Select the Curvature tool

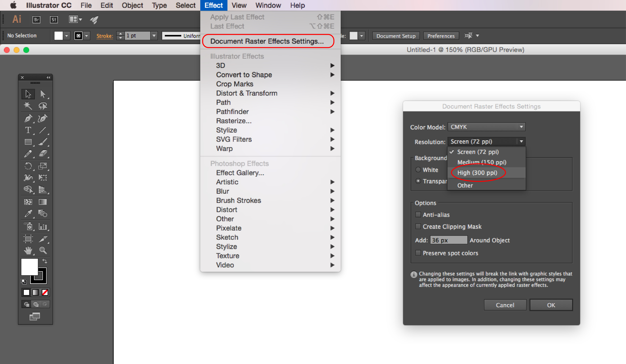click(x=43, y=118)
